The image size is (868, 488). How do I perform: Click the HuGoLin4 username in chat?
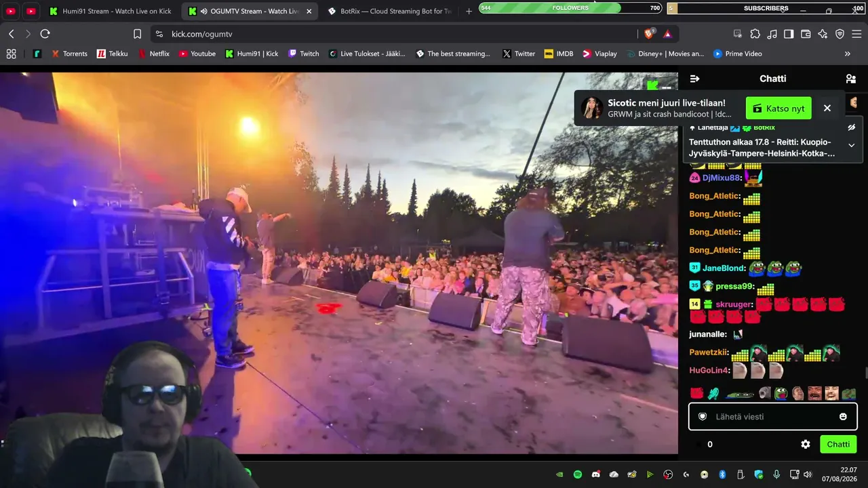709,371
